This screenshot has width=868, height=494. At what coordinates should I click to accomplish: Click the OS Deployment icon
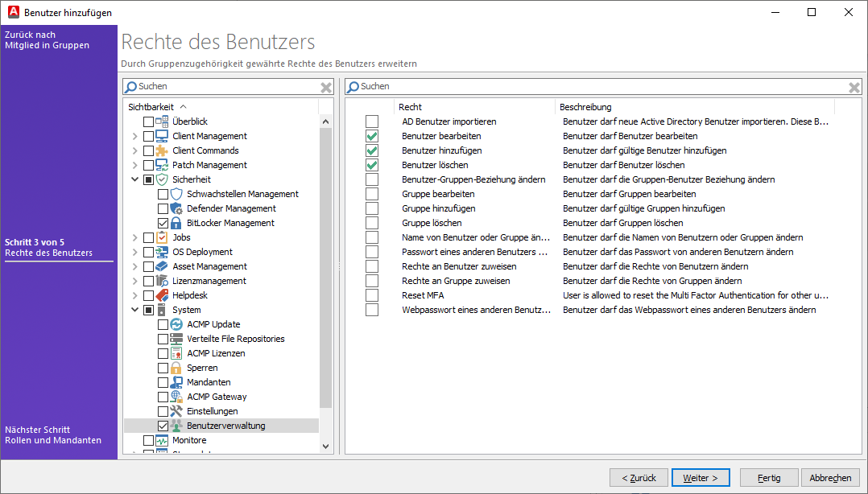(x=162, y=252)
